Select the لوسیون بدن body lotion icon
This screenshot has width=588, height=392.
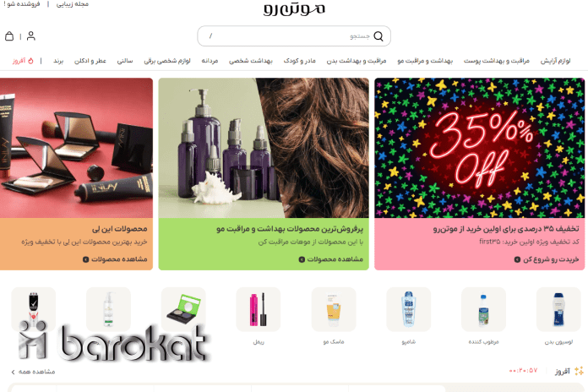[x=558, y=309]
